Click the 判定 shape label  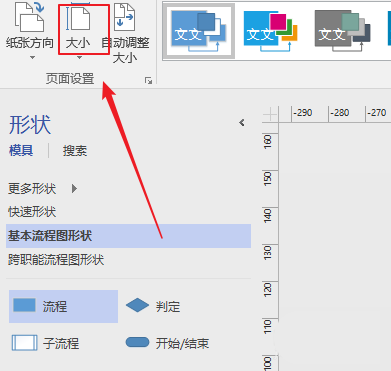tap(168, 306)
